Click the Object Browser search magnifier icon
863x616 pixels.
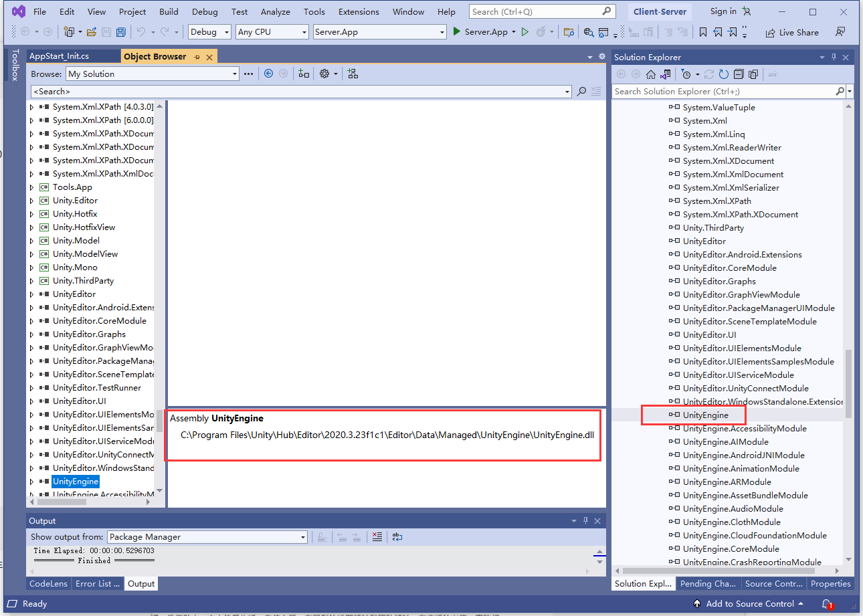pos(581,91)
